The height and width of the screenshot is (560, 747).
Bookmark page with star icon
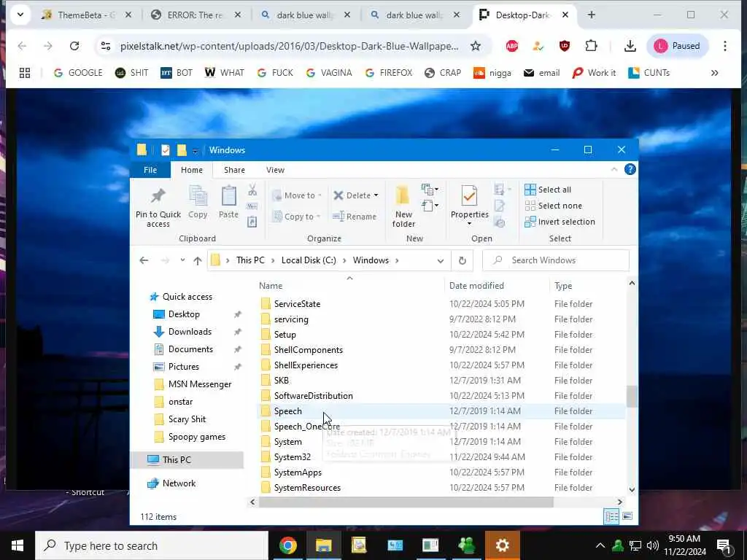(476, 46)
